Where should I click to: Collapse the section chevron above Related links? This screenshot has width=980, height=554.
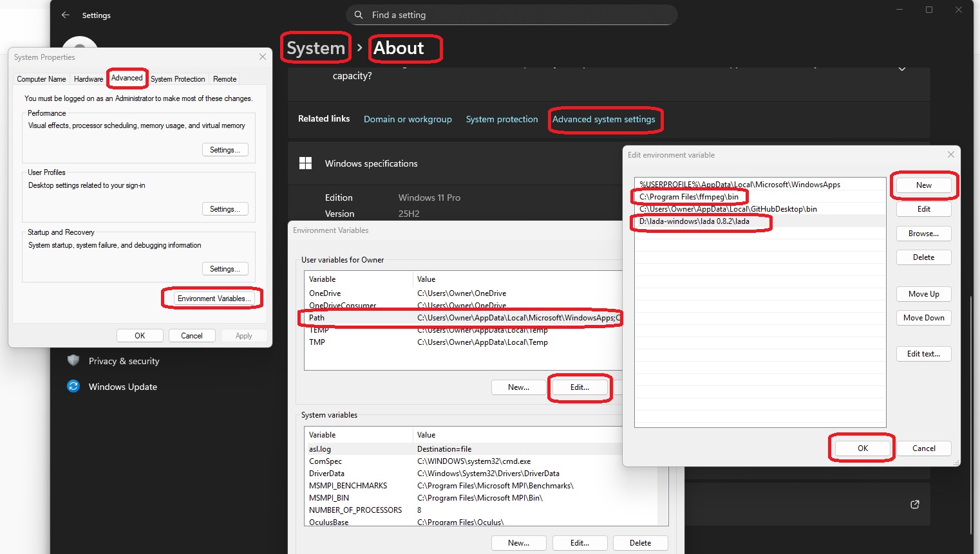pyautogui.click(x=902, y=69)
